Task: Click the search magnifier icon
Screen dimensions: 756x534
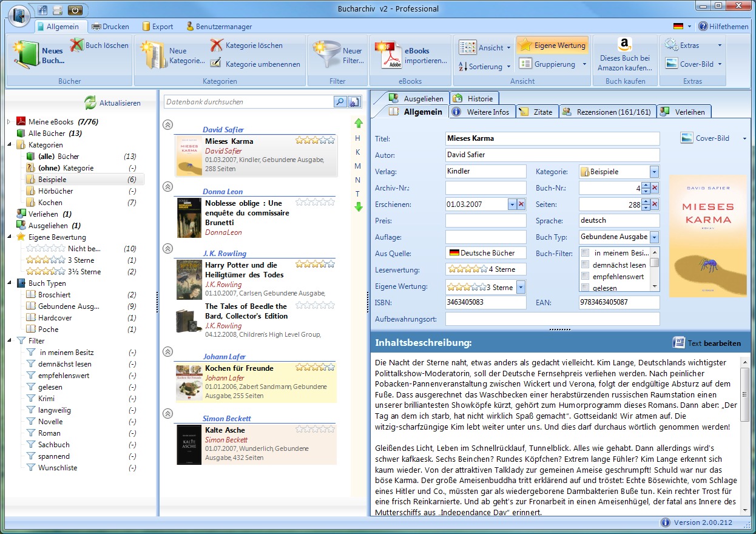Action: [x=340, y=102]
